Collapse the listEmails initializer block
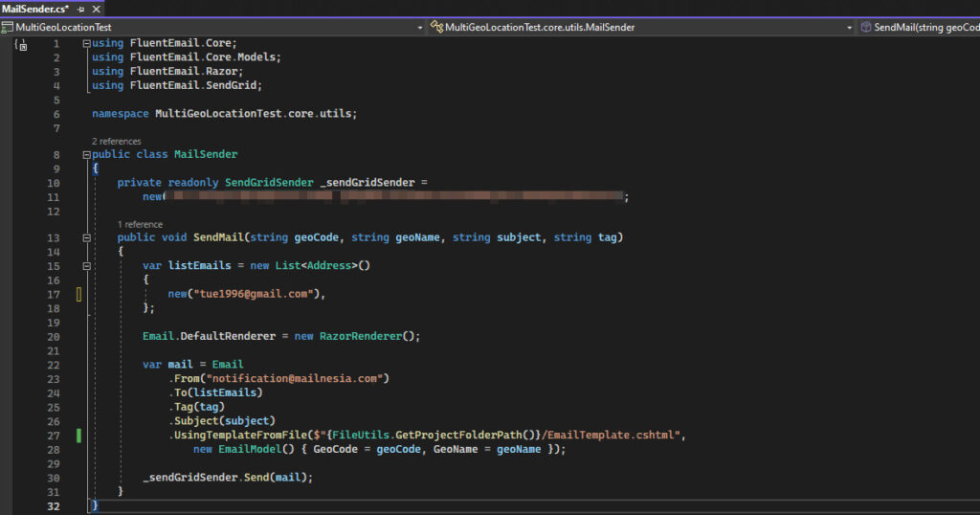Image resolution: width=980 pixels, height=515 pixels. 87,266
